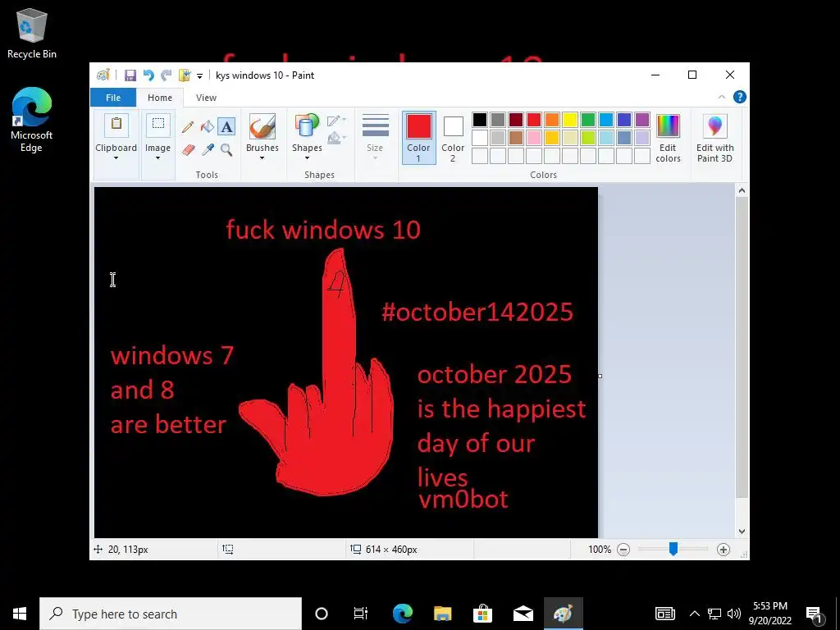Collapse the ribbon with the chevron

point(722,97)
